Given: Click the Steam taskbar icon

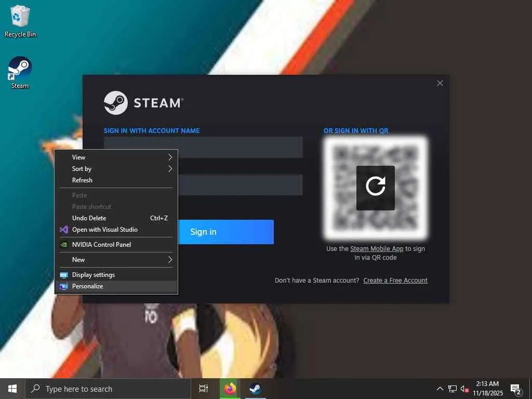Looking at the screenshot, I should tap(255, 389).
